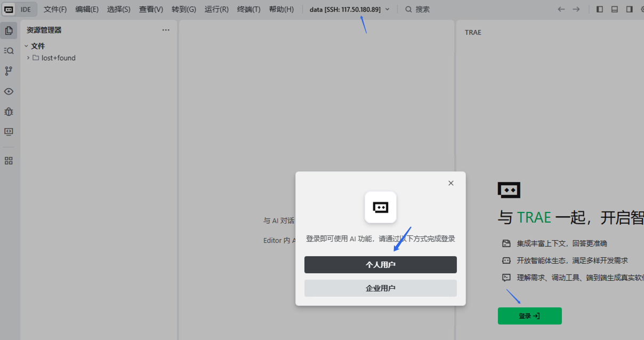Click the green 登录 button
The width and height of the screenshot is (644, 340).
529,316
